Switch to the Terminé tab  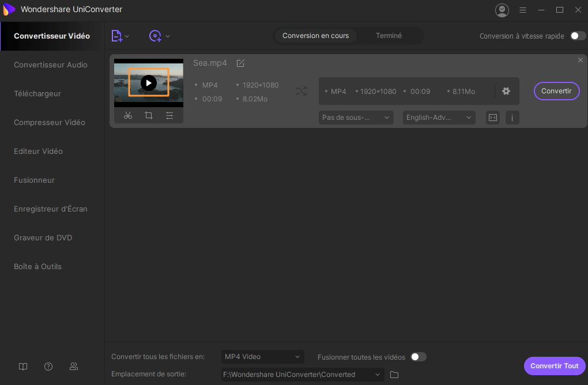(x=389, y=36)
